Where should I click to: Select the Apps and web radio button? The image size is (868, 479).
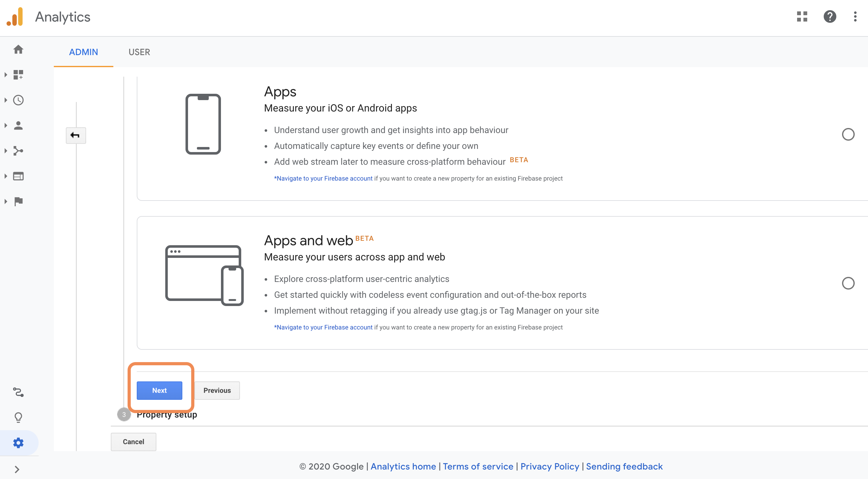point(848,283)
